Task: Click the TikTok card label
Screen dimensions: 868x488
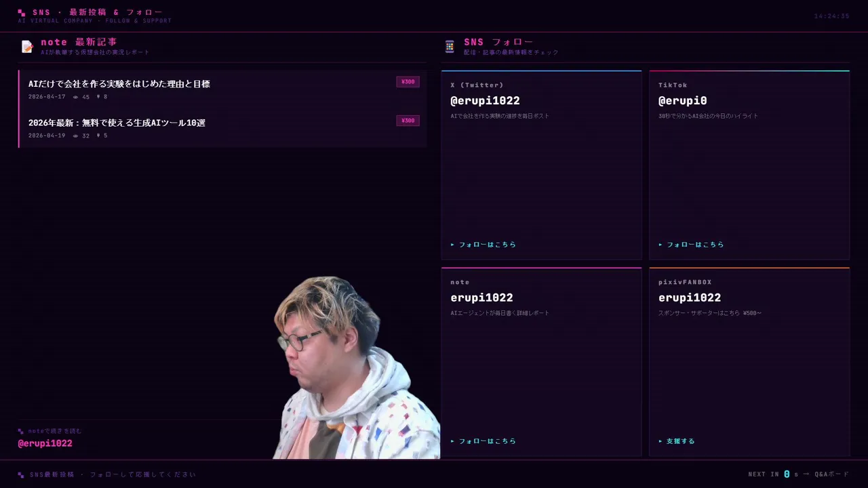Action: 673,85
